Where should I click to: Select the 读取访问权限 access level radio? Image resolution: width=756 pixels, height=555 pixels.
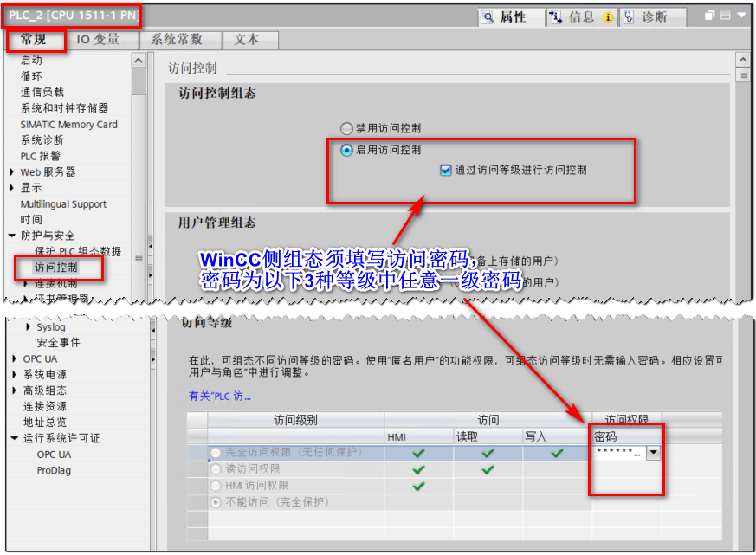click(215, 468)
